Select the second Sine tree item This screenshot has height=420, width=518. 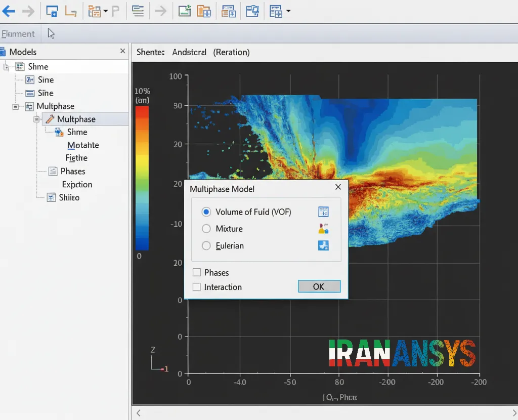click(46, 93)
